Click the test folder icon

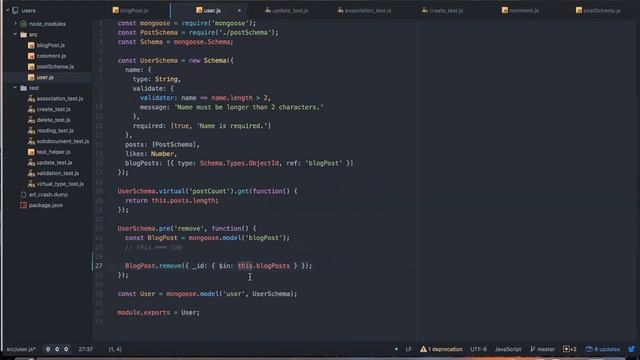point(23,88)
